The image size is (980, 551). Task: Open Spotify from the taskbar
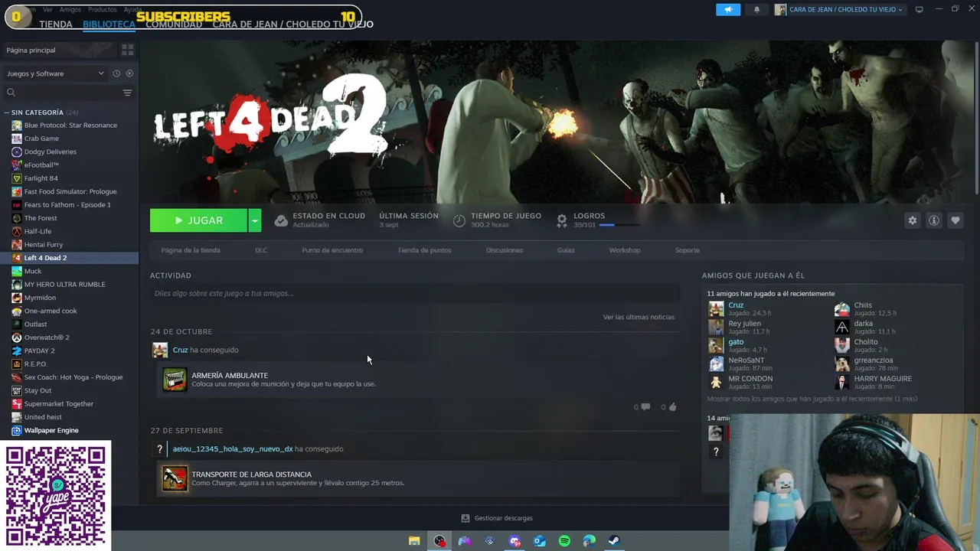coord(564,541)
